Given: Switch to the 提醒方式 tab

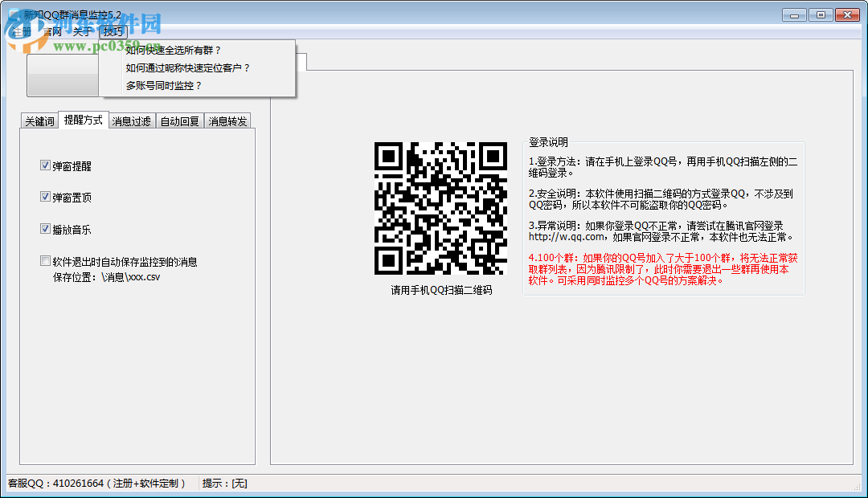Looking at the screenshot, I should click(x=83, y=120).
